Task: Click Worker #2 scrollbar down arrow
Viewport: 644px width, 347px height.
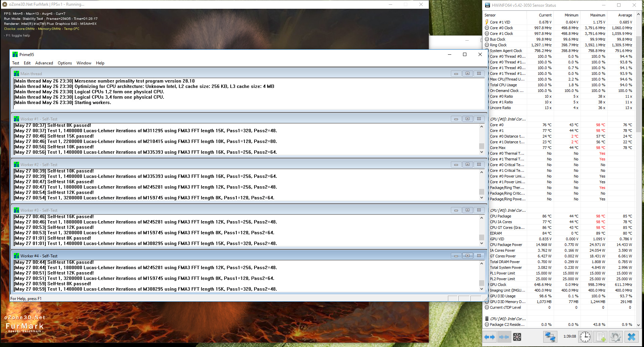Action: pos(481,198)
